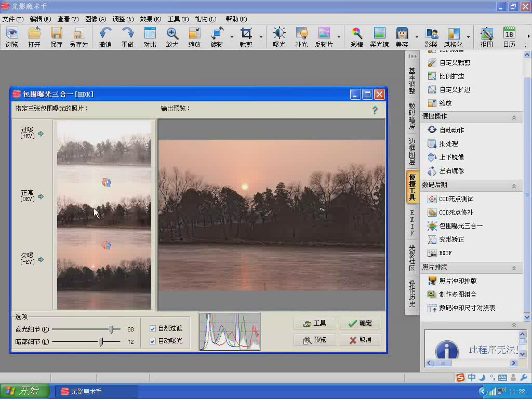The width and height of the screenshot is (532, 399).
Task: Open the 曝光 exposure tool
Action: coord(279,37)
